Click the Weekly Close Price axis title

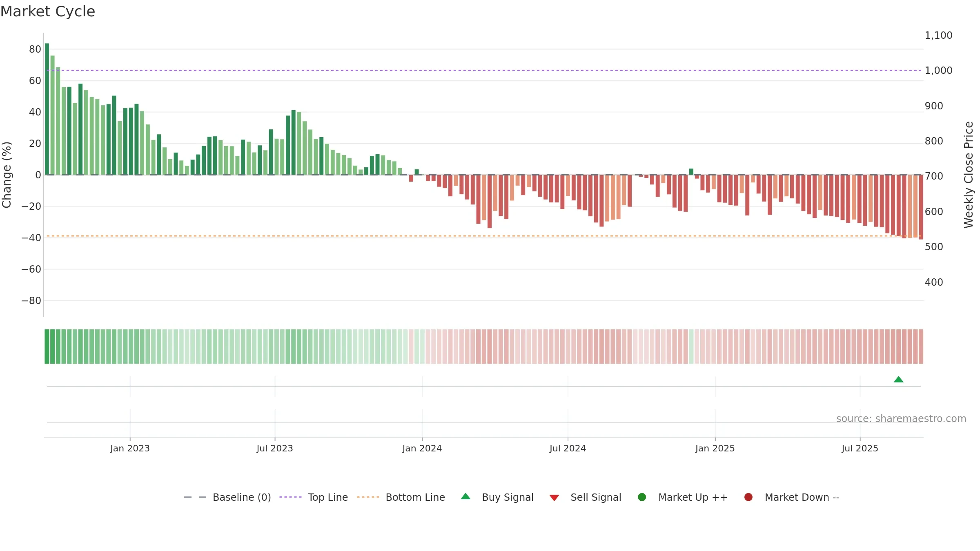tap(969, 175)
